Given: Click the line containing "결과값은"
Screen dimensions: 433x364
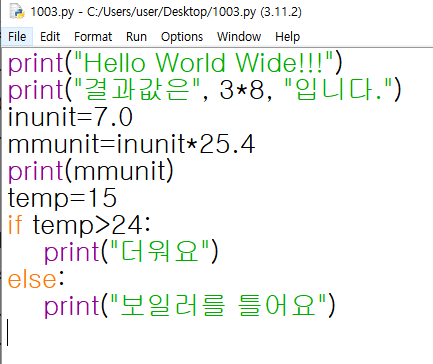Looking at the screenshot, I should point(204,90).
